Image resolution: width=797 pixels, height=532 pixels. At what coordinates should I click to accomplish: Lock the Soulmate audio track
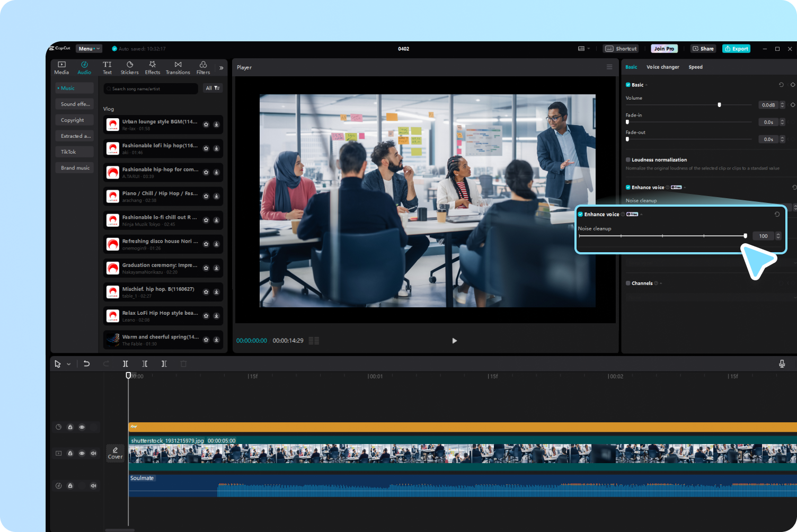point(70,486)
